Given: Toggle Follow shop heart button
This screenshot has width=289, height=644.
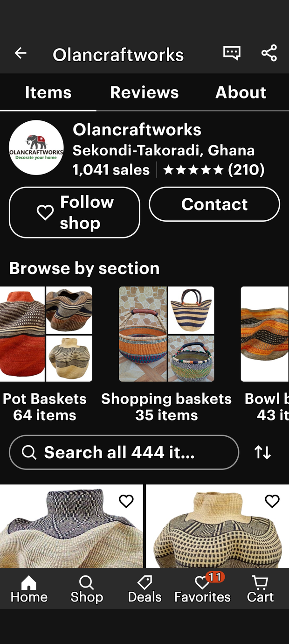Looking at the screenshot, I should click(x=75, y=212).
